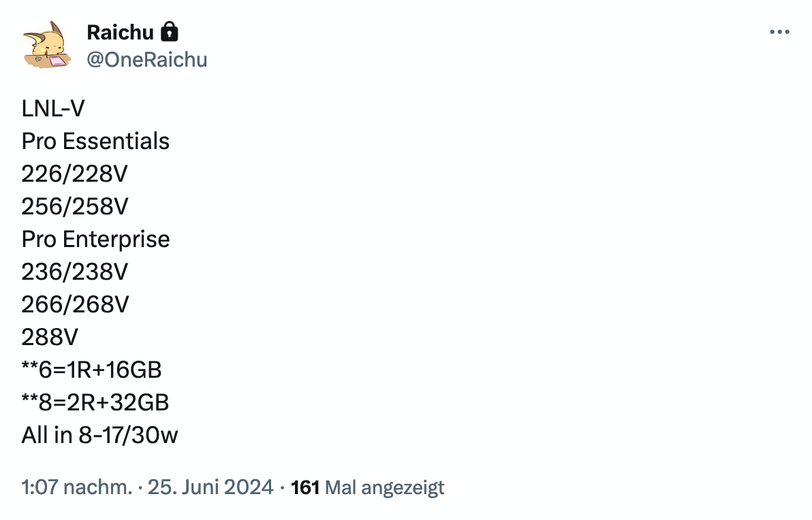Select the Pro Enterprise heading line

point(95,239)
